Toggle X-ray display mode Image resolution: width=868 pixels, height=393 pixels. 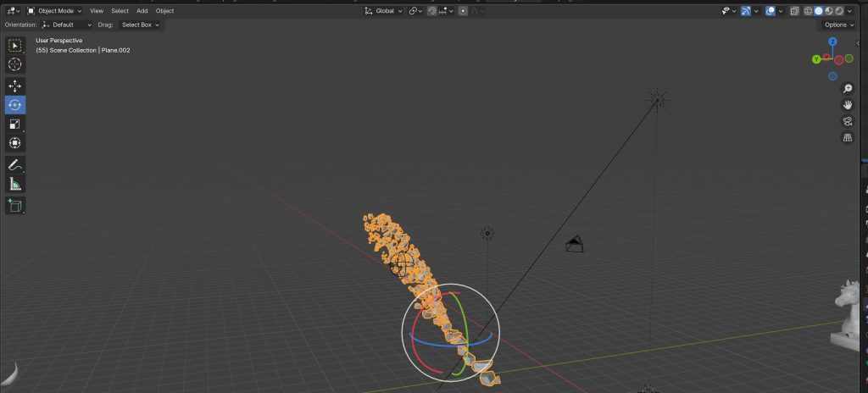pos(794,11)
